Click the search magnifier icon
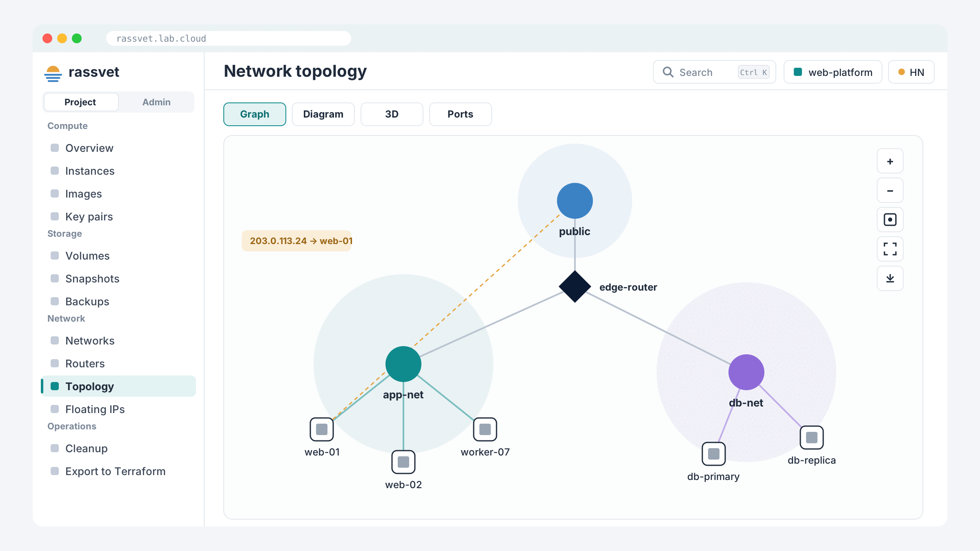The height and width of the screenshot is (551, 980). (x=668, y=72)
